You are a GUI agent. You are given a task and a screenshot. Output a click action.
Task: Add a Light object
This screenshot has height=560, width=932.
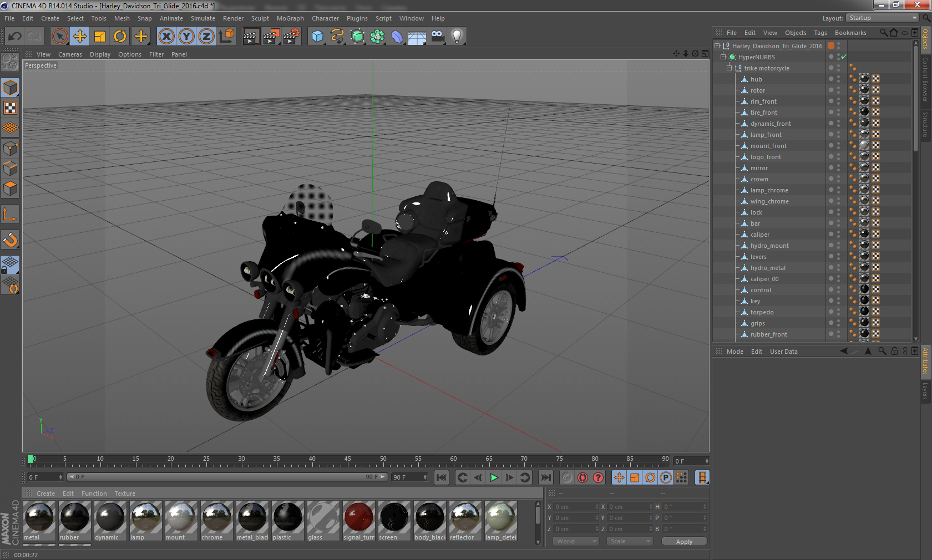(x=457, y=37)
